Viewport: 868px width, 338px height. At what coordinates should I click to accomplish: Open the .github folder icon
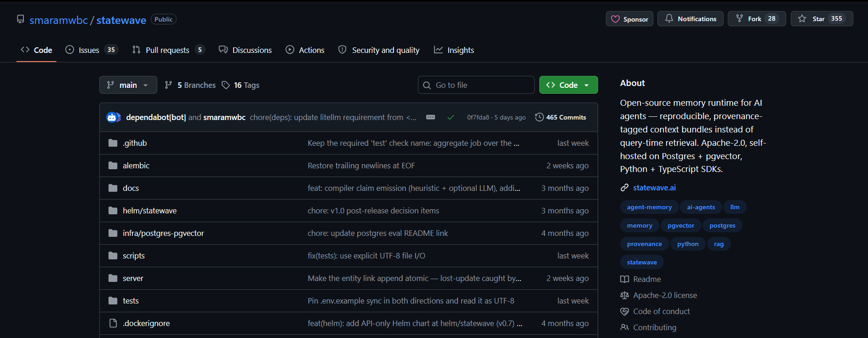click(x=113, y=143)
